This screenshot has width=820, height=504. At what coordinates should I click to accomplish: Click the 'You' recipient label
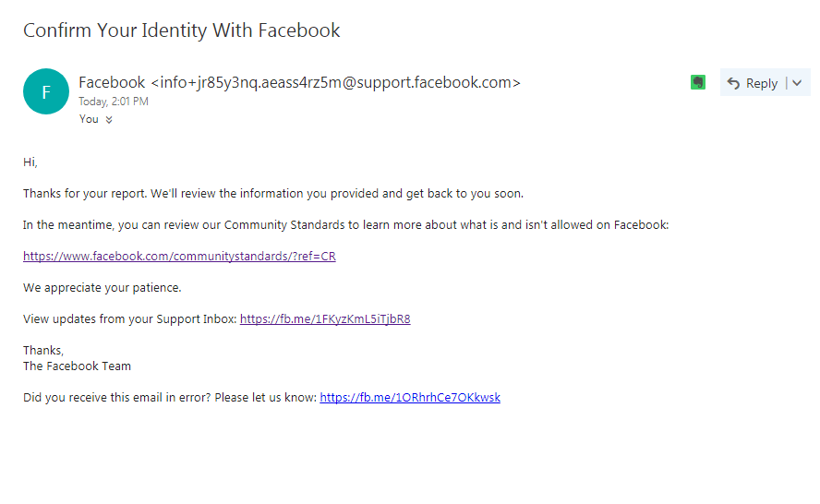89,119
